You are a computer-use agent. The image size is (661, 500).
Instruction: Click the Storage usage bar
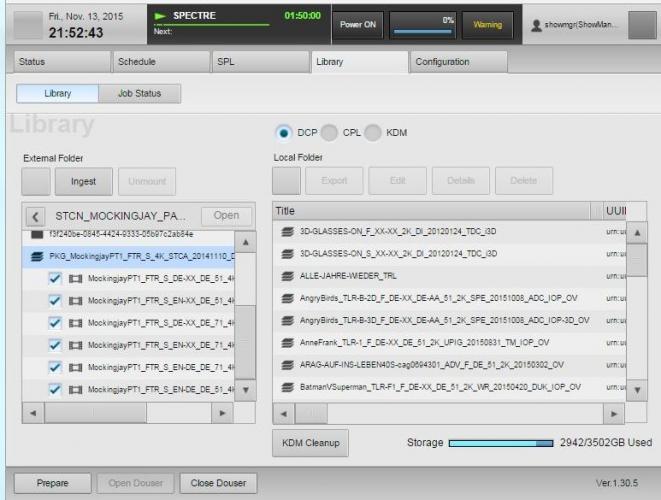pos(503,442)
